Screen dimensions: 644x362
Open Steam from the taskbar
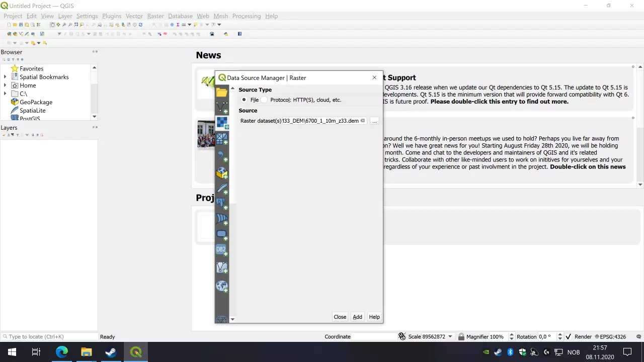click(111, 352)
